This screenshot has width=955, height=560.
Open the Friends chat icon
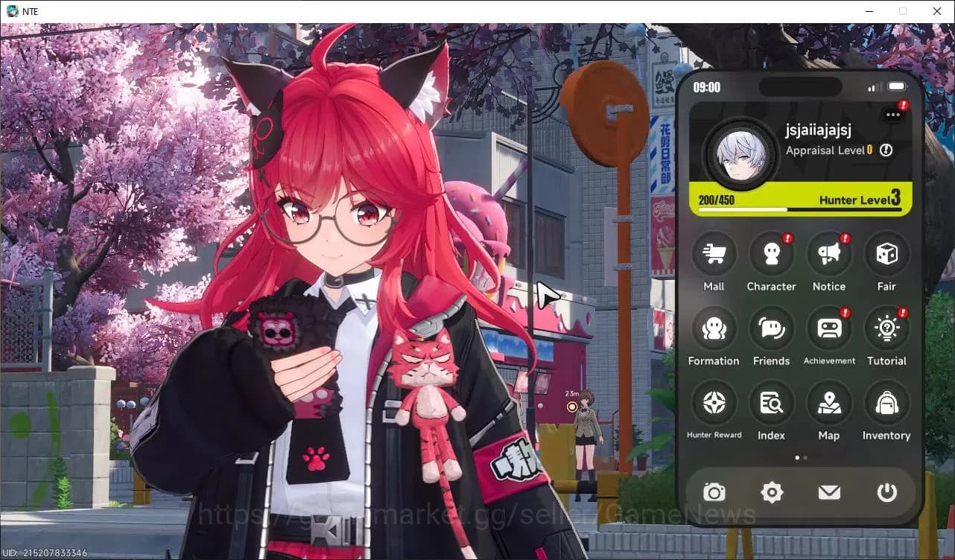pyautogui.click(x=771, y=328)
